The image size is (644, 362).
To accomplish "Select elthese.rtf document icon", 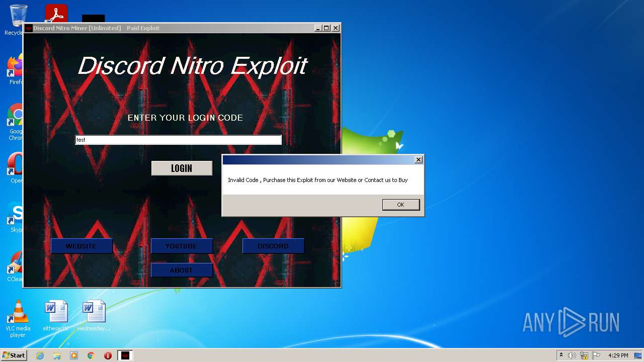I will [x=55, y=316].
